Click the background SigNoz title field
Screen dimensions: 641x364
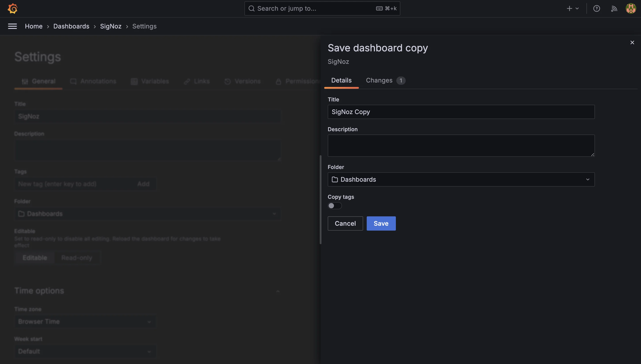tap(147, 116)
